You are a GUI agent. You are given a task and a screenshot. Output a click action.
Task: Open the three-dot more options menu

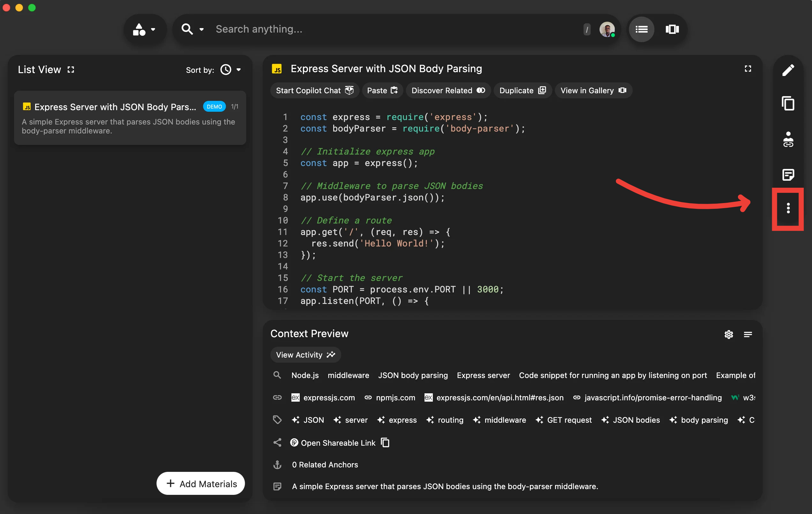click(x=788, y=208)
